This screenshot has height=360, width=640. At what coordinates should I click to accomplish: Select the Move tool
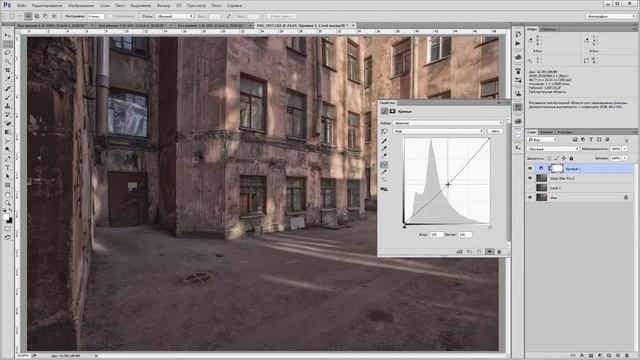(8, 36)
